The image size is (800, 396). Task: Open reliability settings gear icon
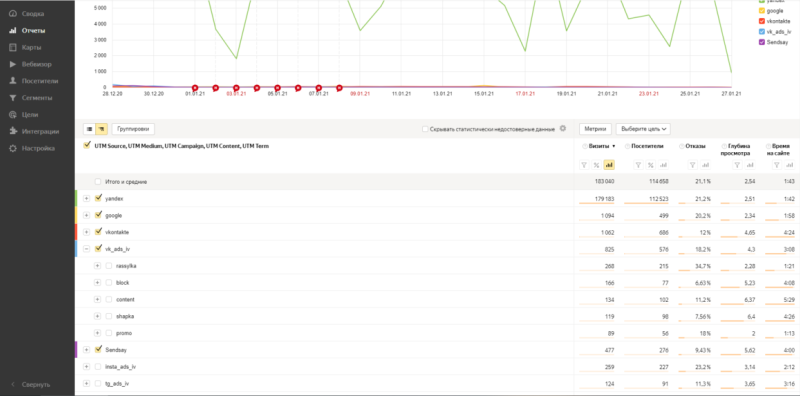563,129
